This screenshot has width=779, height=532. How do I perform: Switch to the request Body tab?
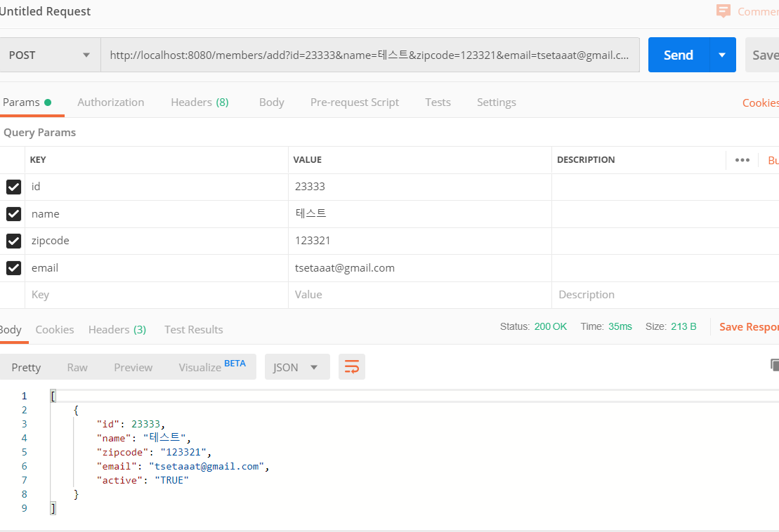272,102
